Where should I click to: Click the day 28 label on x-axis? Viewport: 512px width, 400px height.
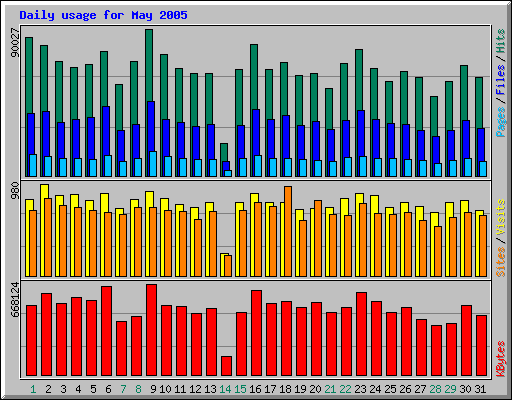435,389
